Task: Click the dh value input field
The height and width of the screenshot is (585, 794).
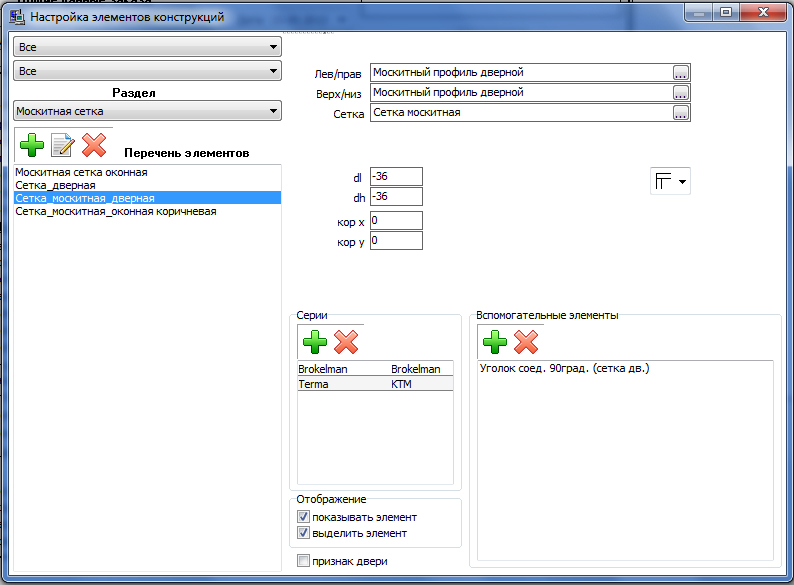Action: tap(396, 197)
